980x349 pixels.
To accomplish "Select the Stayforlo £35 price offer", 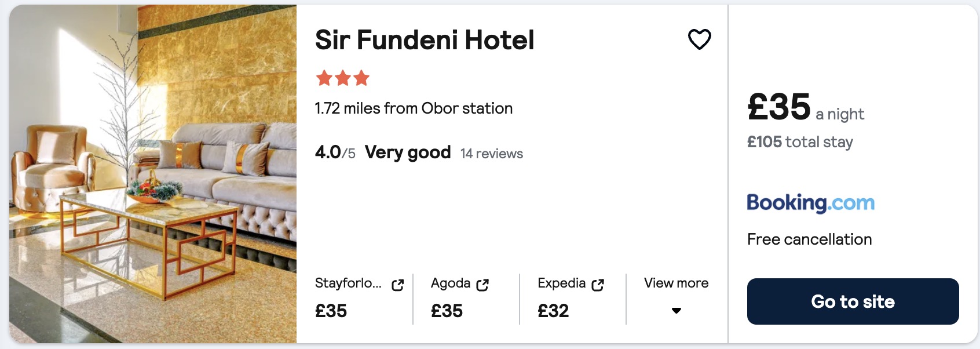I will click(359, 299).
